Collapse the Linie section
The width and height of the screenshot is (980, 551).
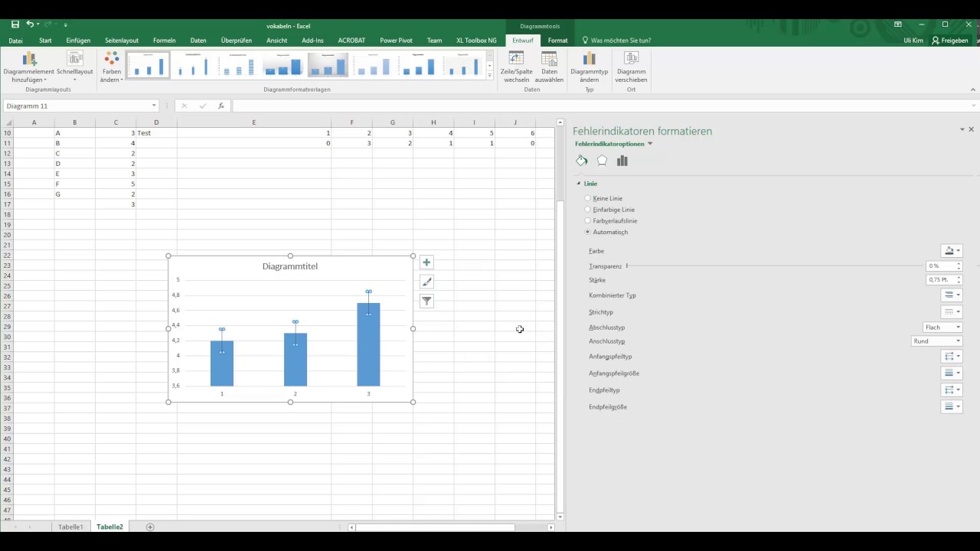(579, 184)
